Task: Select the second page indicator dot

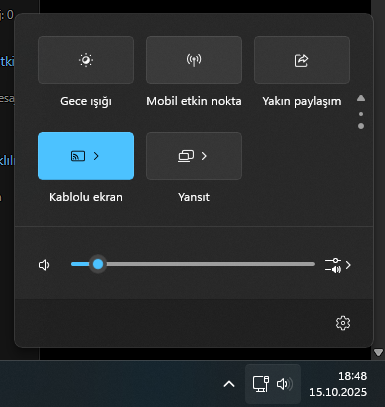Action: pos(361,126)
